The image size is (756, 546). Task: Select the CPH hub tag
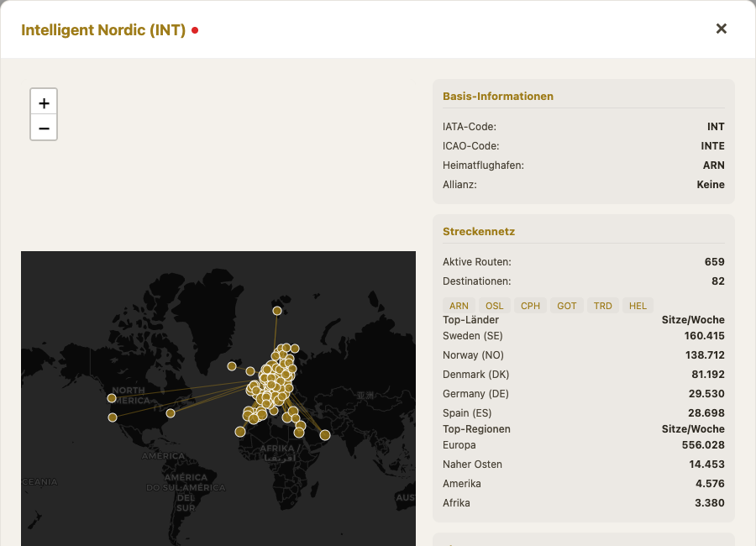(530, 306)
